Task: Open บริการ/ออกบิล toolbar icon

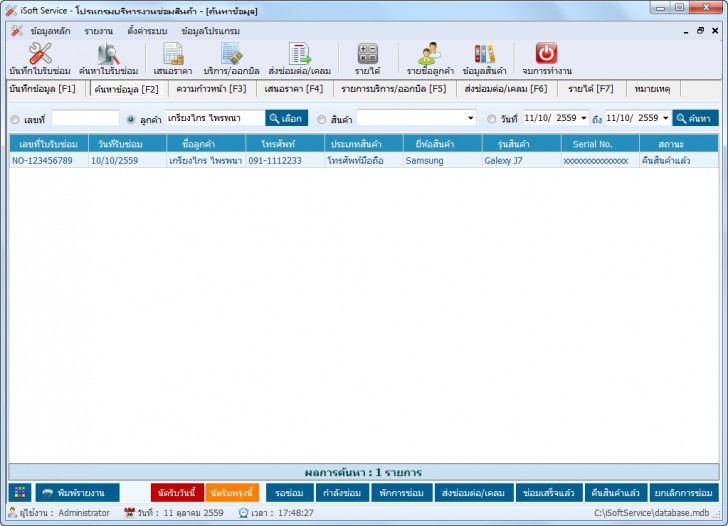Action: pos(231,53)
